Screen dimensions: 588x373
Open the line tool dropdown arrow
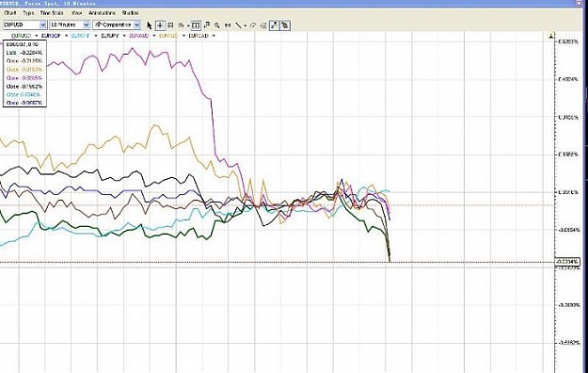click(x=246, y=25)
